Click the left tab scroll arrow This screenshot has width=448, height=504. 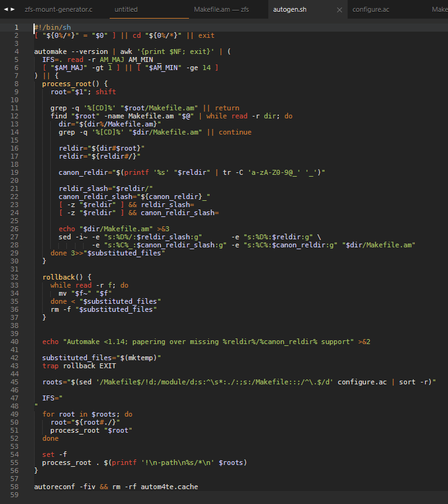coord(5,10)
